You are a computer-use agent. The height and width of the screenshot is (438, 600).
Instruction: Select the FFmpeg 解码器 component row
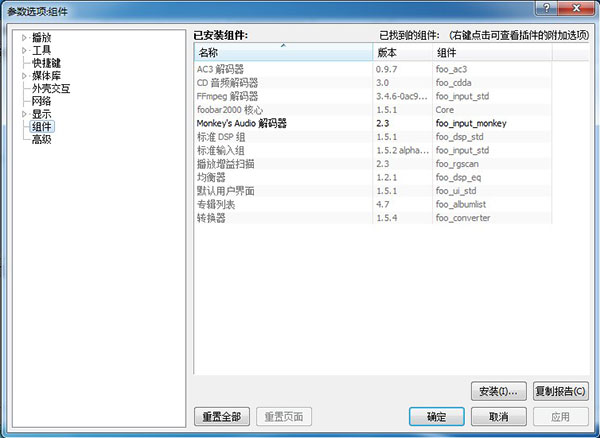[x=373, y=96]
